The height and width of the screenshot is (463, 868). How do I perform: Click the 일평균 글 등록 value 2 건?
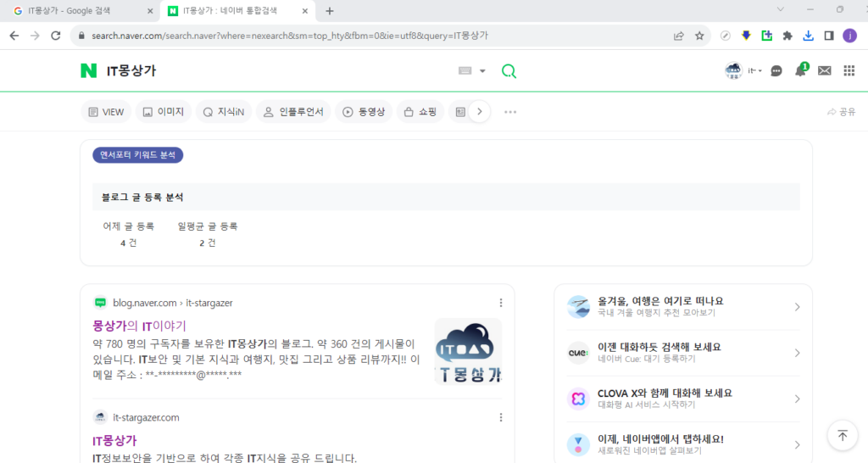208,243
